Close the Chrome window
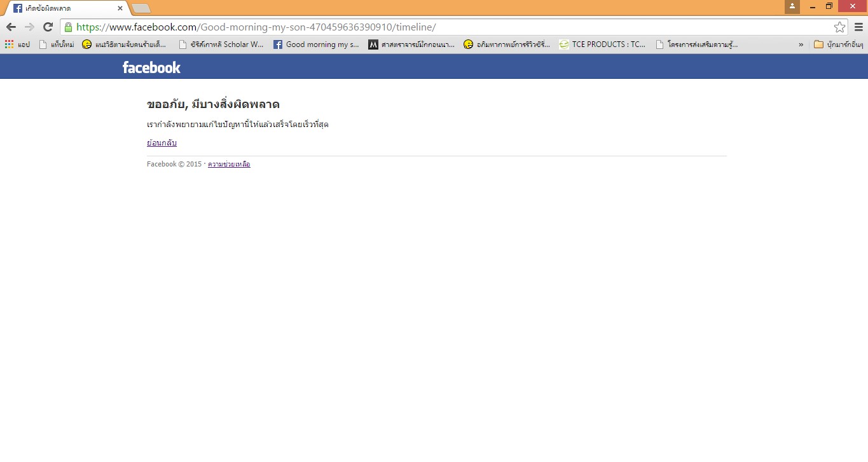 (852, 6)
